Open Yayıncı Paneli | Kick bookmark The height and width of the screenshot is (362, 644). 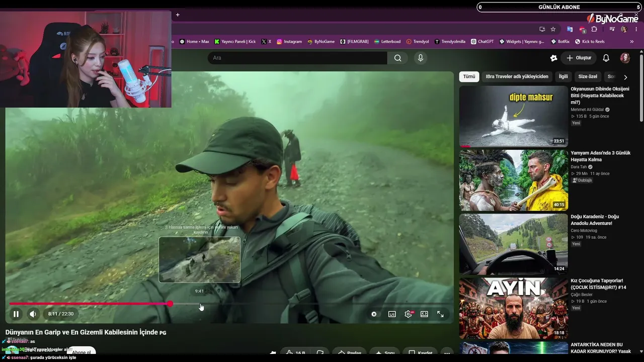235,42
